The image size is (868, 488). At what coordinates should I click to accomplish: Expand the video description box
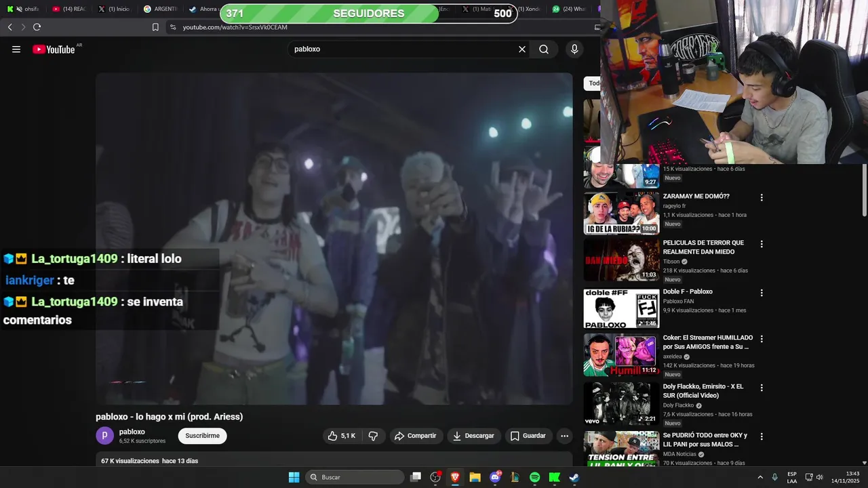(334, 460)
